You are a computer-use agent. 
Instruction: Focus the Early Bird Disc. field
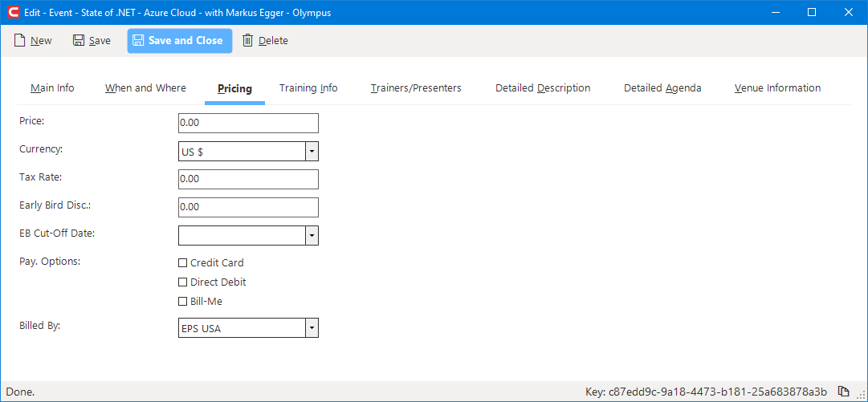click(x=249, y=207)
